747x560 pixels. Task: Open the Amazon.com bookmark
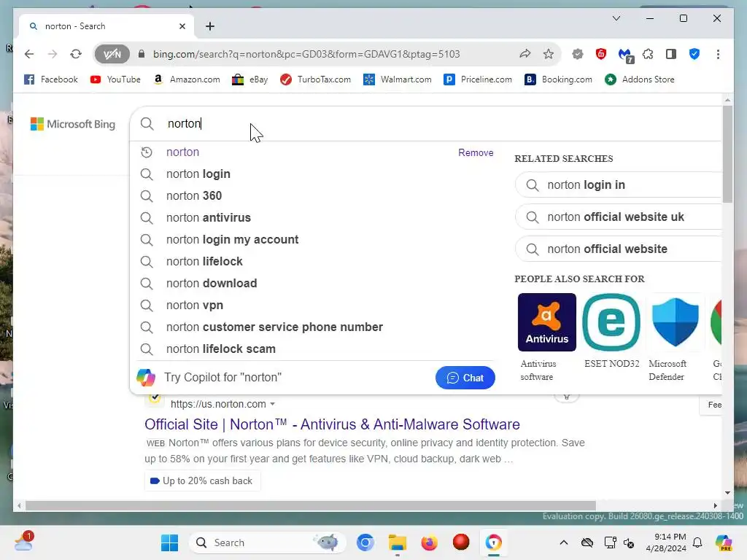tap(187, 79)
